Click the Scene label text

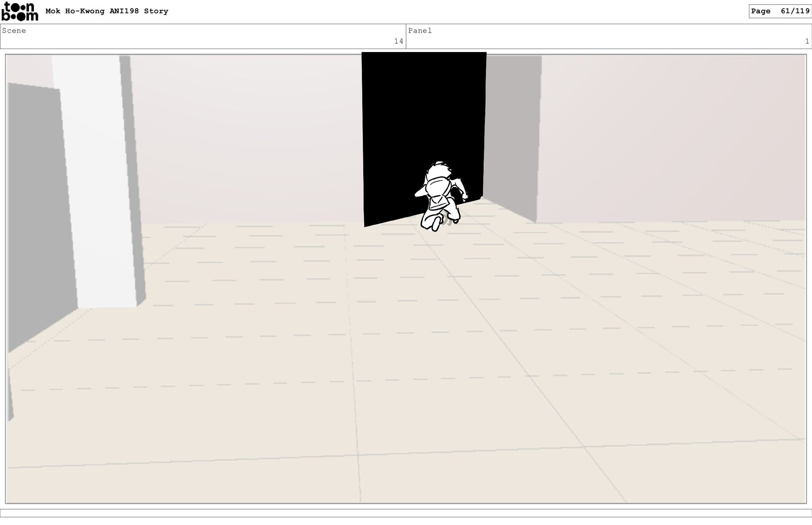click(x=14, y=31)
